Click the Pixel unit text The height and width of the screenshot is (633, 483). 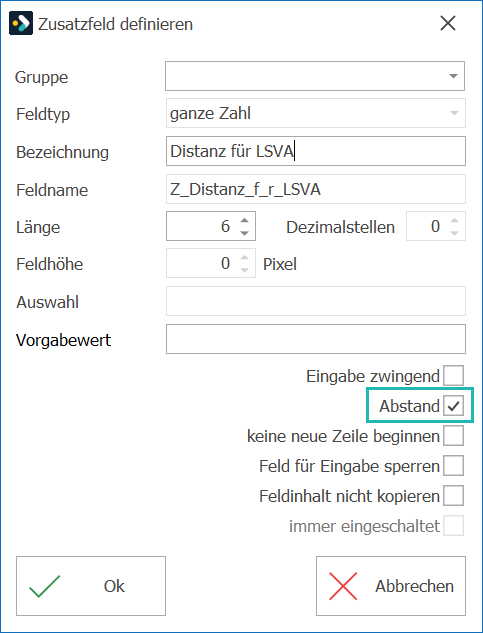point(279,264)
